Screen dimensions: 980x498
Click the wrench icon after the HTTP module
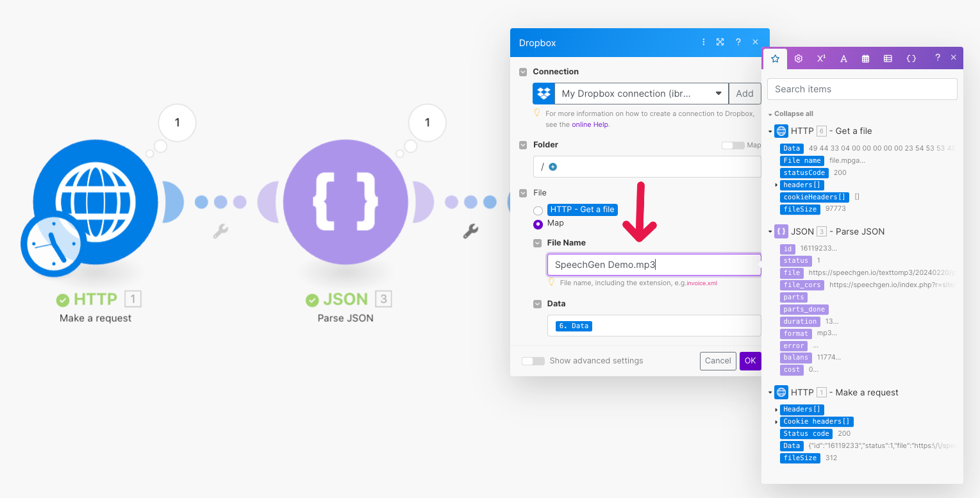[x=220, y=231]
